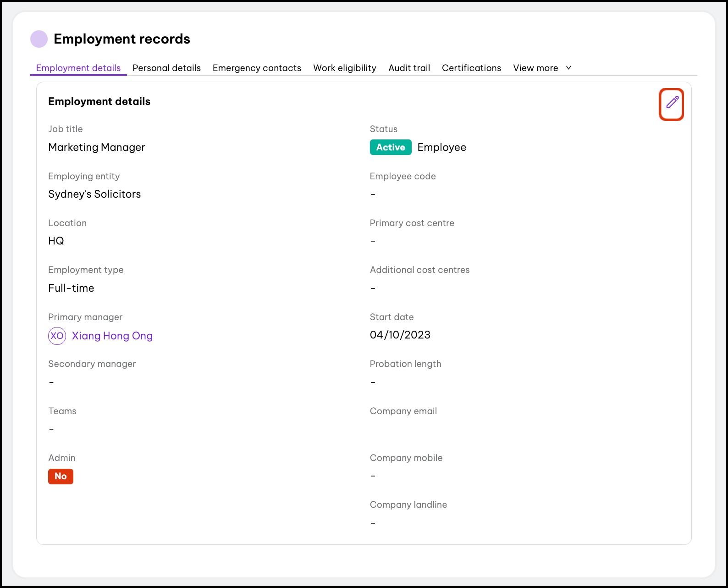
Task: Click the red No admin badge
Action: click(61, 476)
